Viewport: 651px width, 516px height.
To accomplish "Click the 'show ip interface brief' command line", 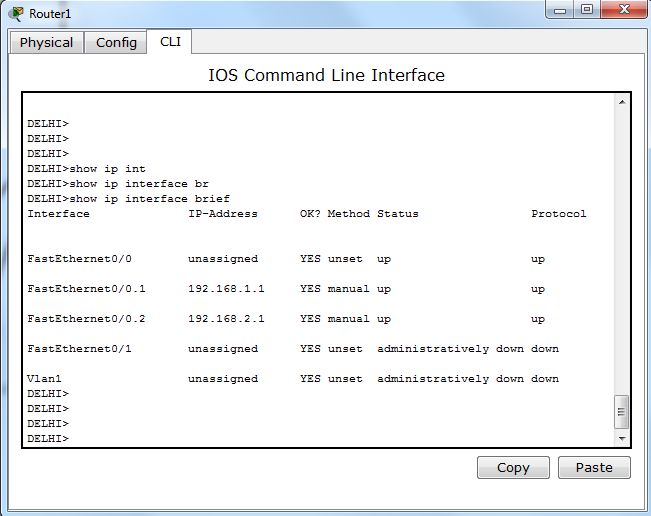I will click(128, 198).
